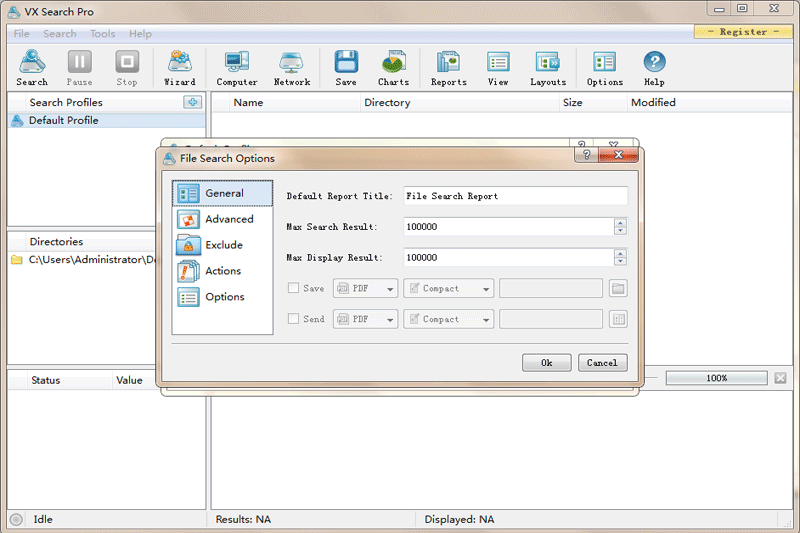Close the File Search Options dialog
This screenshot has height=533, width=800.
click(x=618, y=155)
